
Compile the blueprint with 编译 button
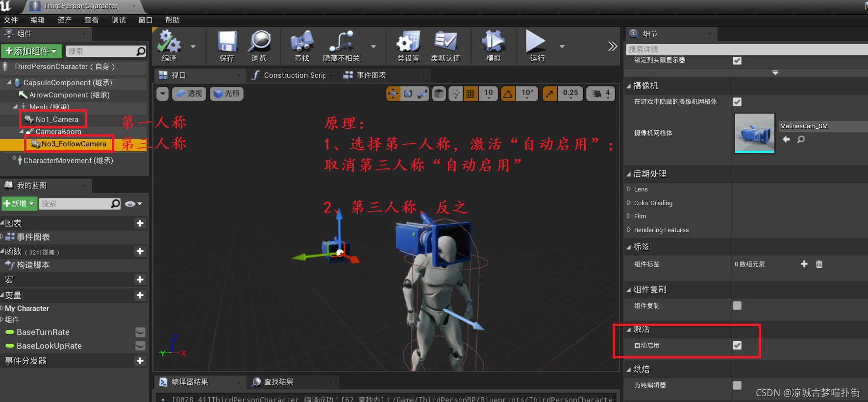point(169,46)
